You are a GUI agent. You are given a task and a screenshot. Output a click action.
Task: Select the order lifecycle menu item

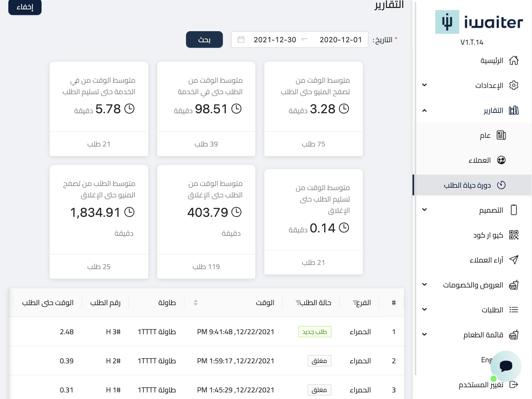coord(467,185)
